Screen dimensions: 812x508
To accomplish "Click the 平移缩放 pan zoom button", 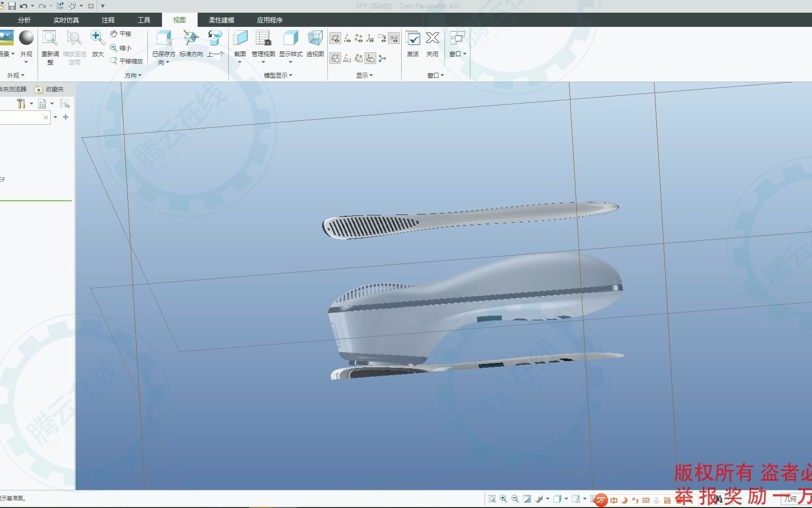I will (126, 61).
